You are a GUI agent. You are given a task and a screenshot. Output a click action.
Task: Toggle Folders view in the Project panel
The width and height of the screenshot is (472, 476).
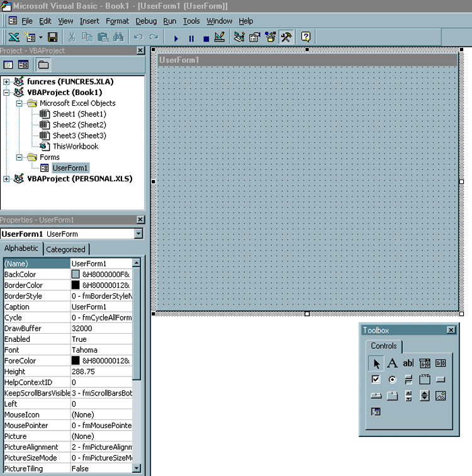(x=43, y=65)
